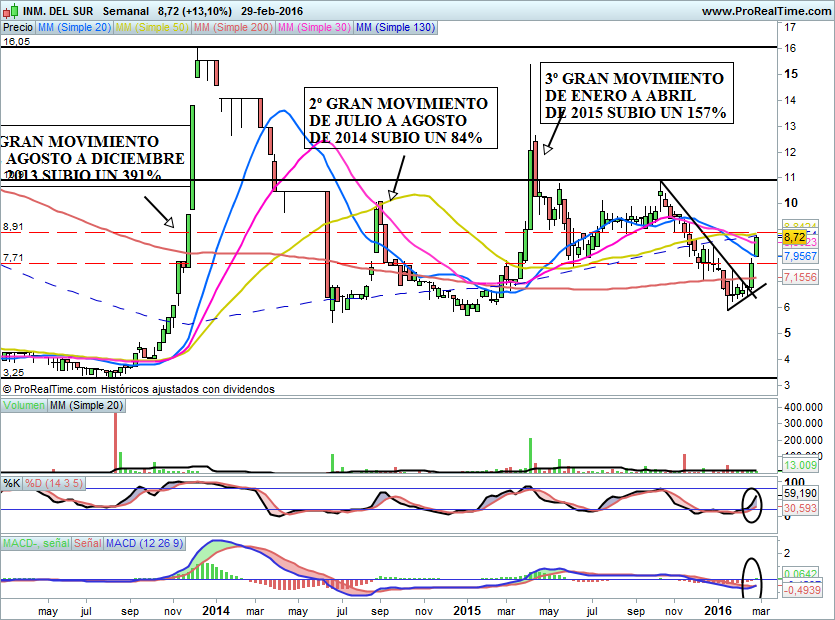Image resolution: width=835 pixels, height=620 pixels.
Task: Click the %D (14 3 5) stochastic label
Action: point(54,483)
